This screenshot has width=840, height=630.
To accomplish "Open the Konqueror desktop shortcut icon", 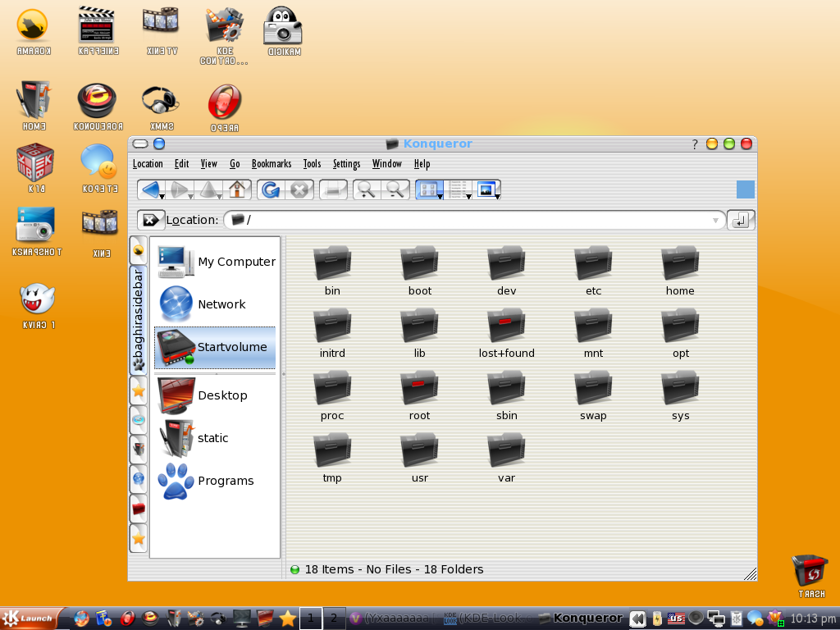I will (98, 107).
